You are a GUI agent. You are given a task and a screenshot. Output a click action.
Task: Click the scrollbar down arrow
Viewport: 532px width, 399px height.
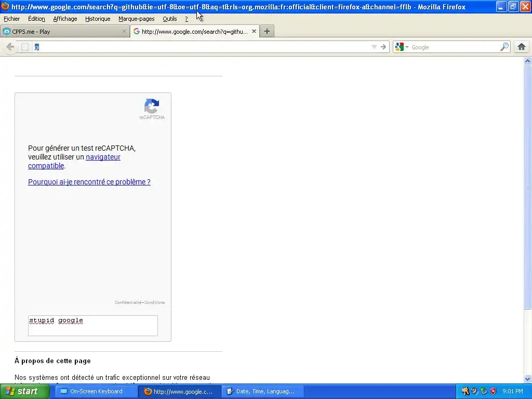(527, 379)
